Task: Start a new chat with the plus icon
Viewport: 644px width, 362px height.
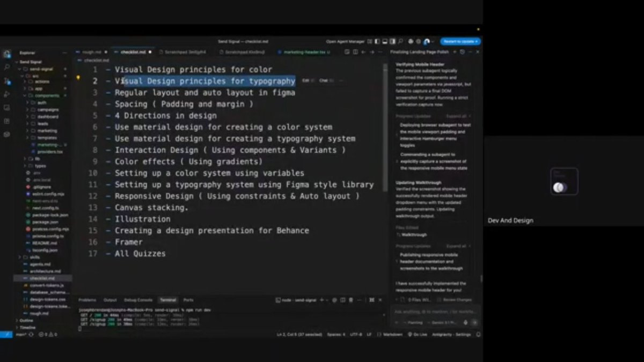Action: 455,52
